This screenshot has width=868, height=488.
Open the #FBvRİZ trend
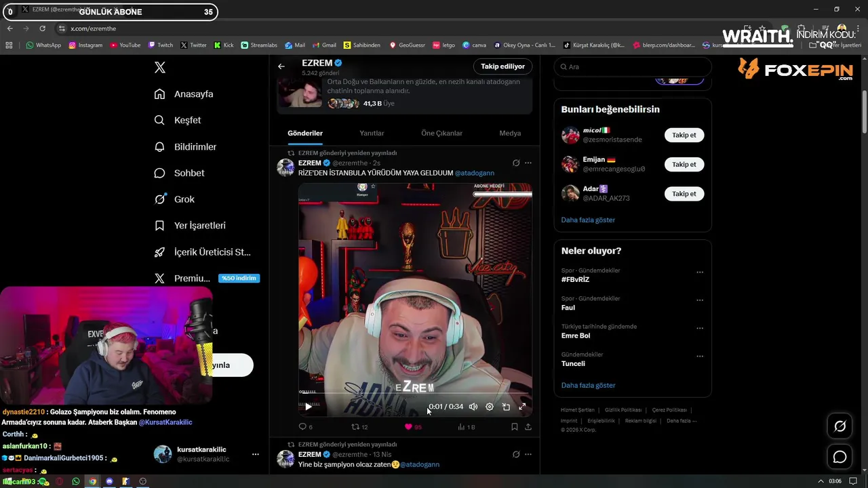tap(575, 279)
